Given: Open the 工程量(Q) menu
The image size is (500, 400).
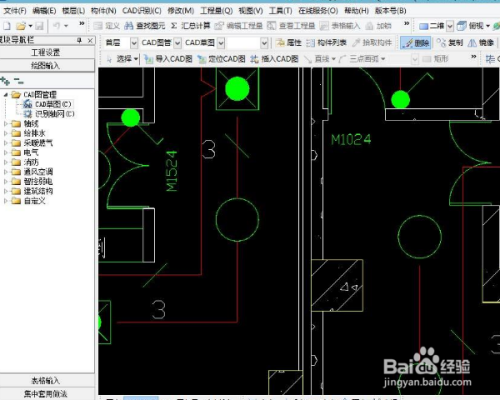Looking at the screenshot, I should (x=216, y=11).
